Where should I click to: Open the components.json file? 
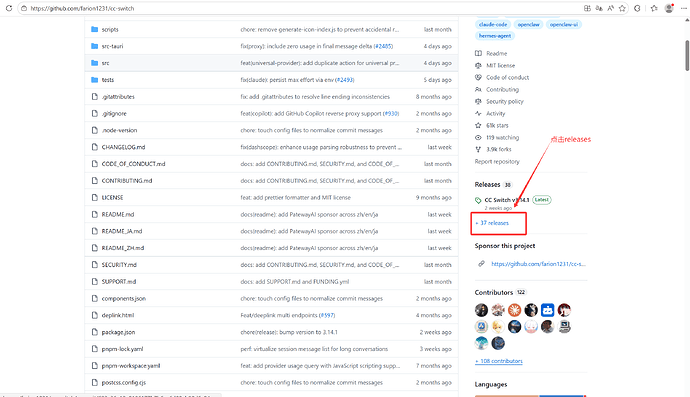124,298
